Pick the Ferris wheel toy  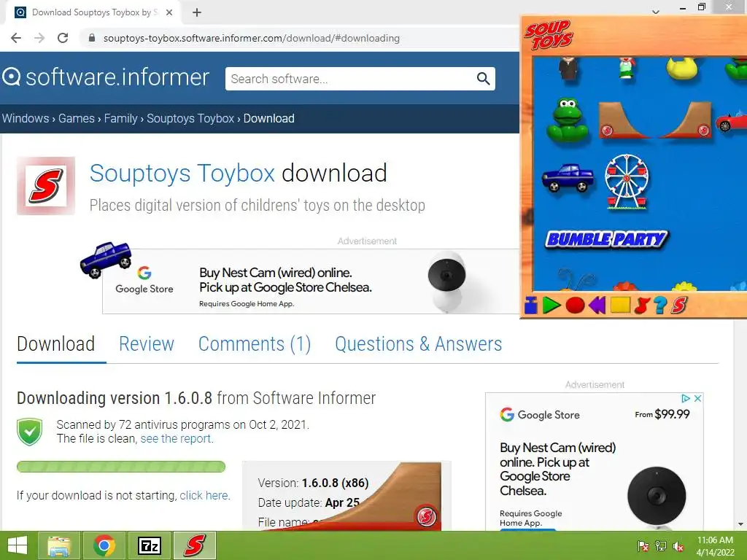click(627, 182)
